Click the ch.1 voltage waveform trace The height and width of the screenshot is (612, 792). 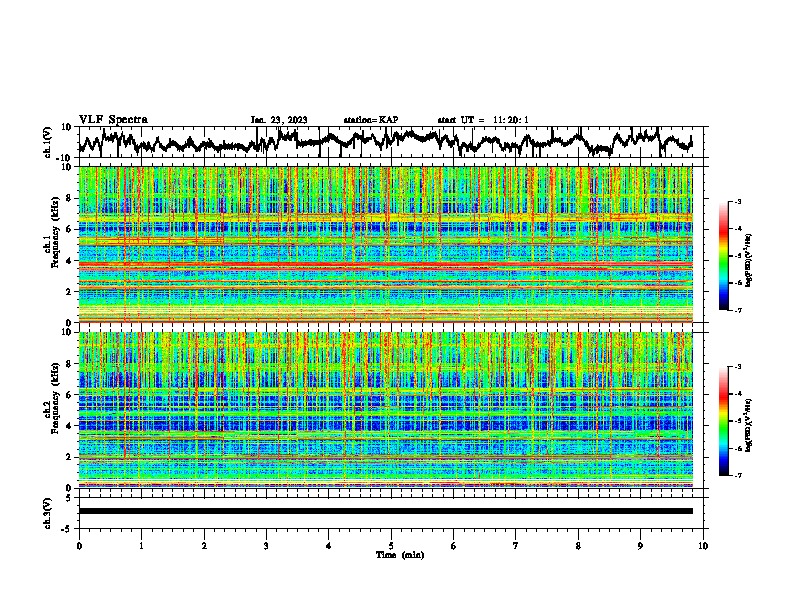(385, 141)
